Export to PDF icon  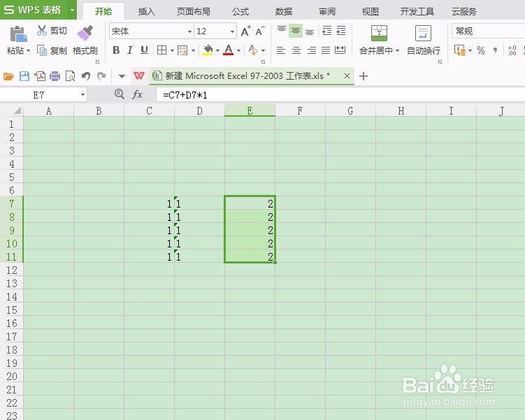coord(40,76)
